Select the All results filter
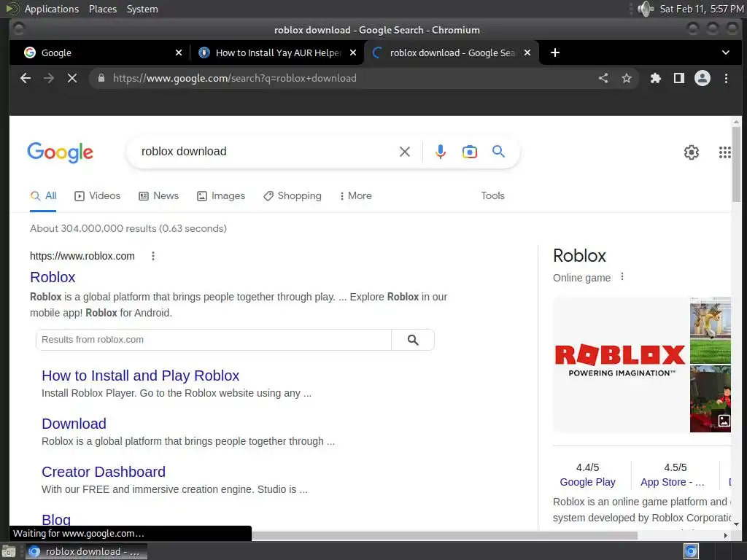 pos(43,195)
